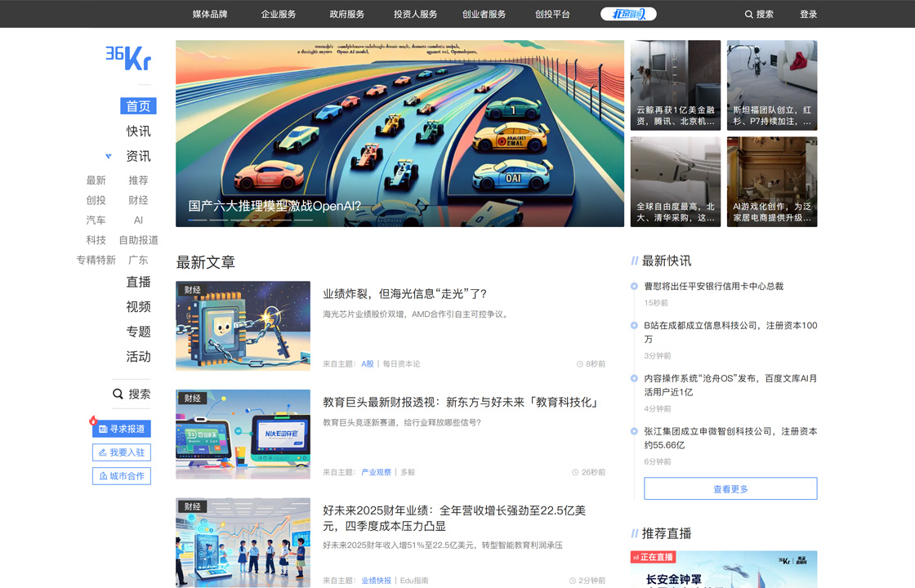Open the 投资人服务 menu
Viewport: 915px width, 588px height.
click(415, 14)
